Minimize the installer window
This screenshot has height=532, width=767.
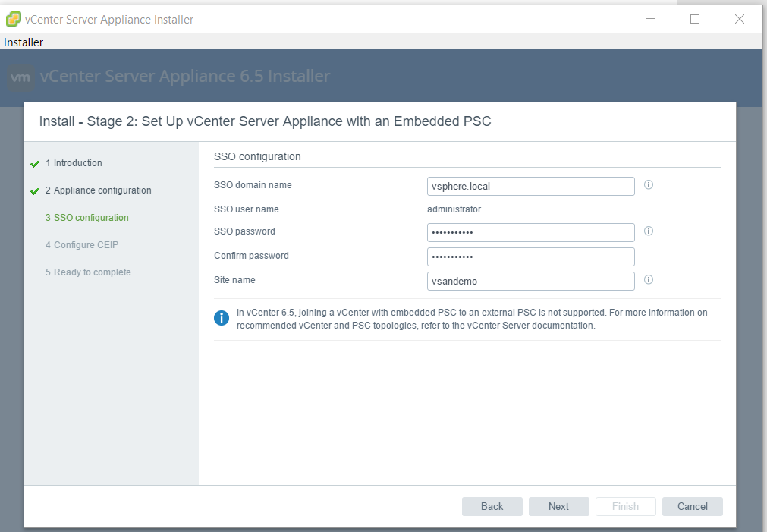651,19
